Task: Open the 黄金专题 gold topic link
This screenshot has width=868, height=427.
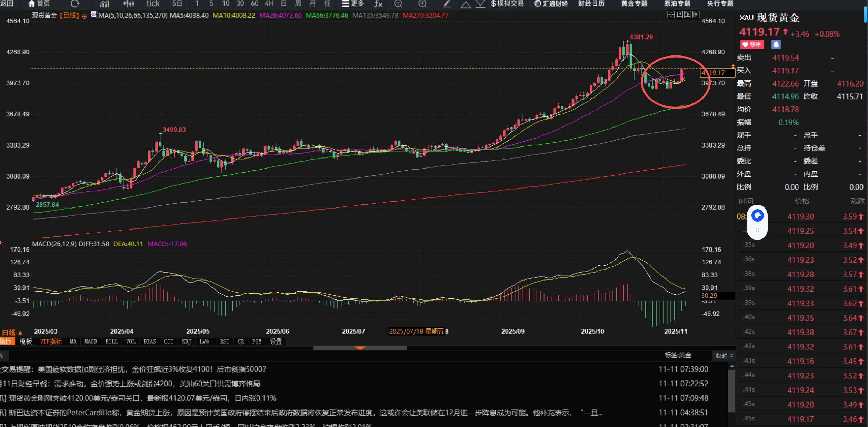Action: pyautogui.click(x=634, y=3)
